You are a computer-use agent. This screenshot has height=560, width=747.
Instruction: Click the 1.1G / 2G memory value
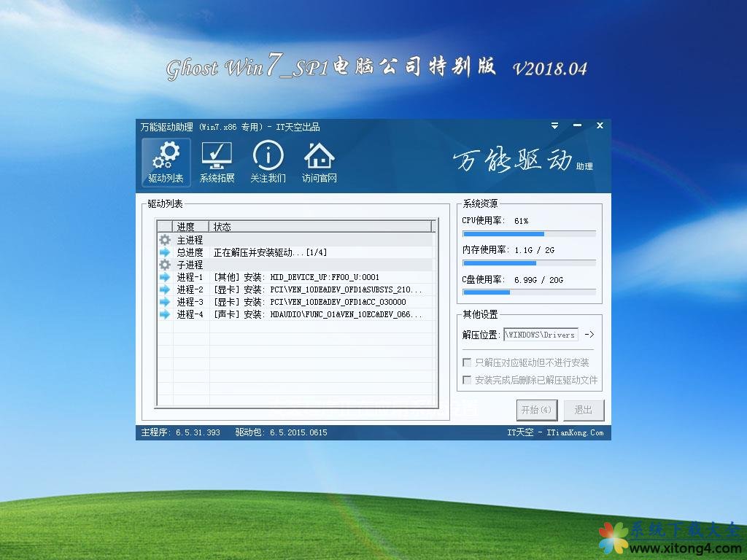pos(534,250)
